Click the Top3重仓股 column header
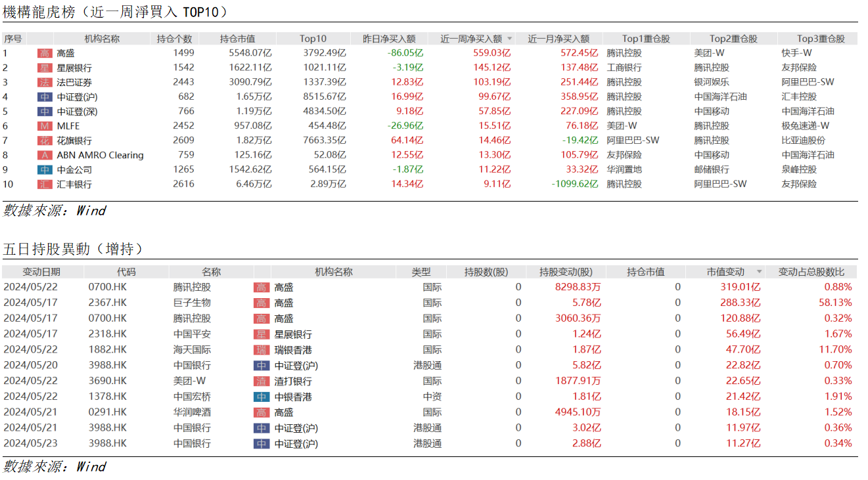The image size is (868, 480). tap(821, 39)
